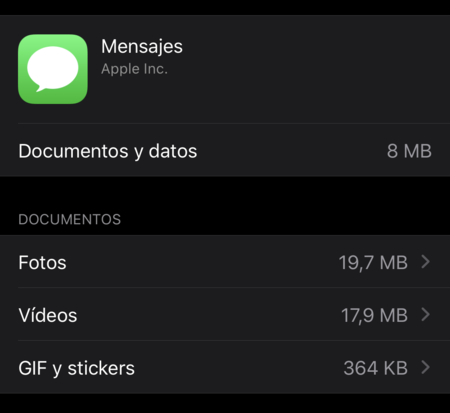Tap the DOCUMENTOS section header
The height and width of the screenshot is (413, 450).
70,220
